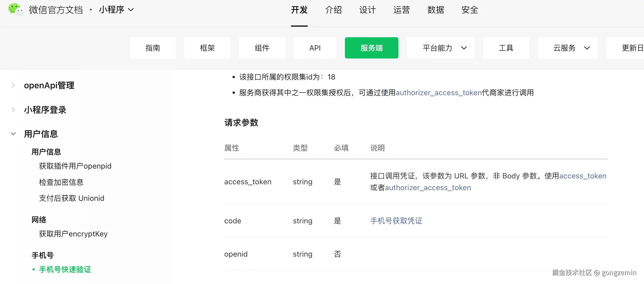Open the 工具 section button

point(506,48)
